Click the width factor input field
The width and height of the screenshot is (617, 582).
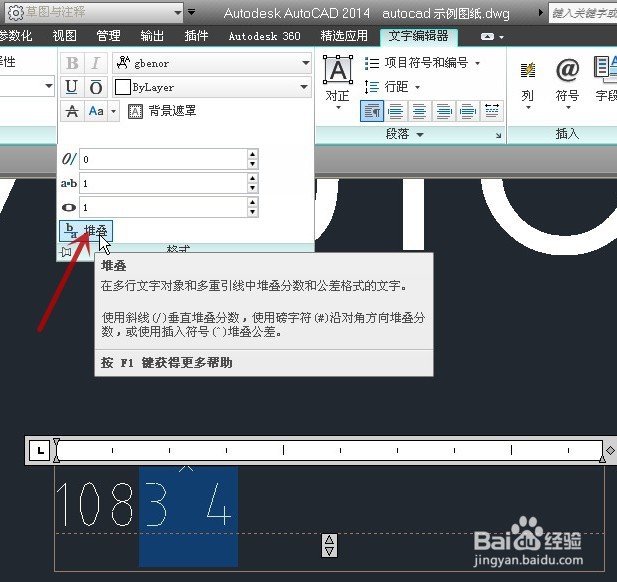163,207
